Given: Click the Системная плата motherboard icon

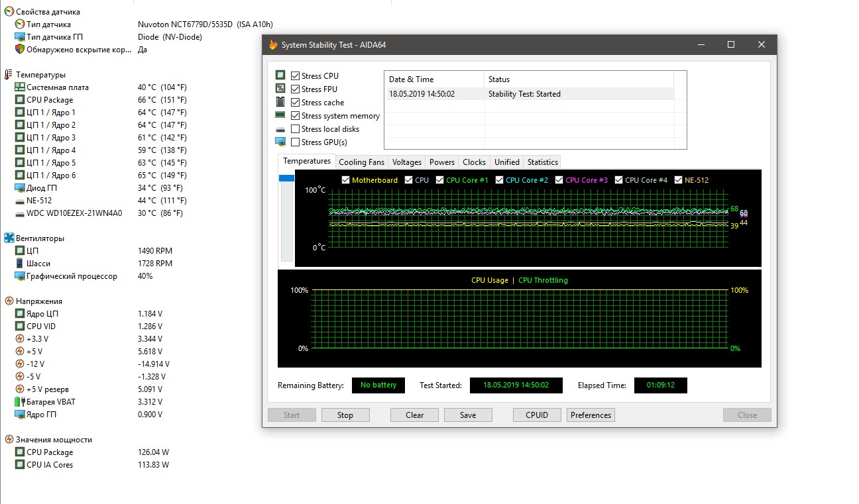Looking at the screenshot, I should 20,87.
